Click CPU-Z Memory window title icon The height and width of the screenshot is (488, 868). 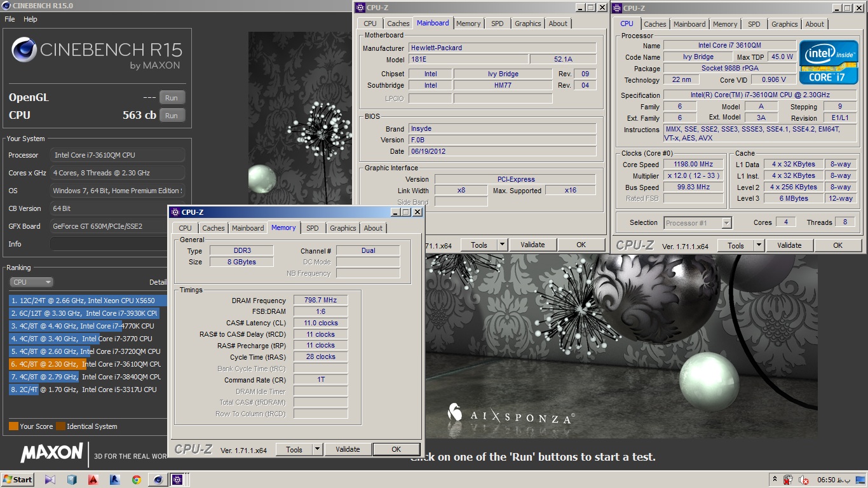pos(175,212)
